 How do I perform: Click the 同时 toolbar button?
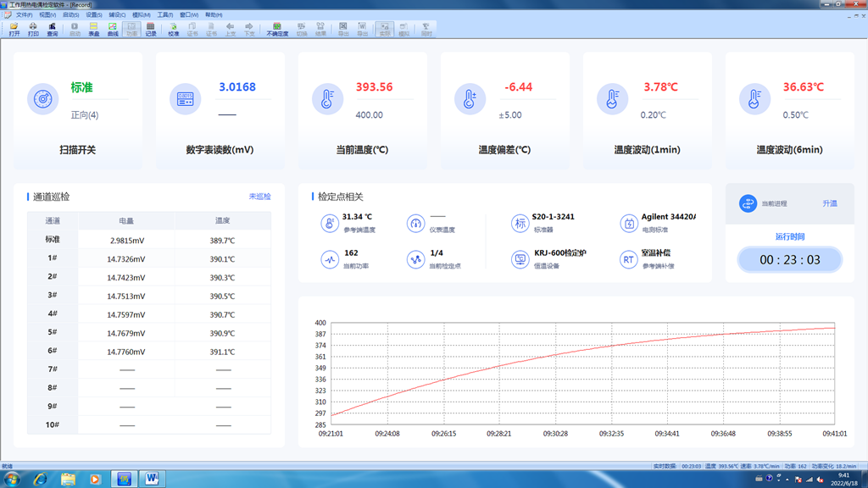(426, 30)
